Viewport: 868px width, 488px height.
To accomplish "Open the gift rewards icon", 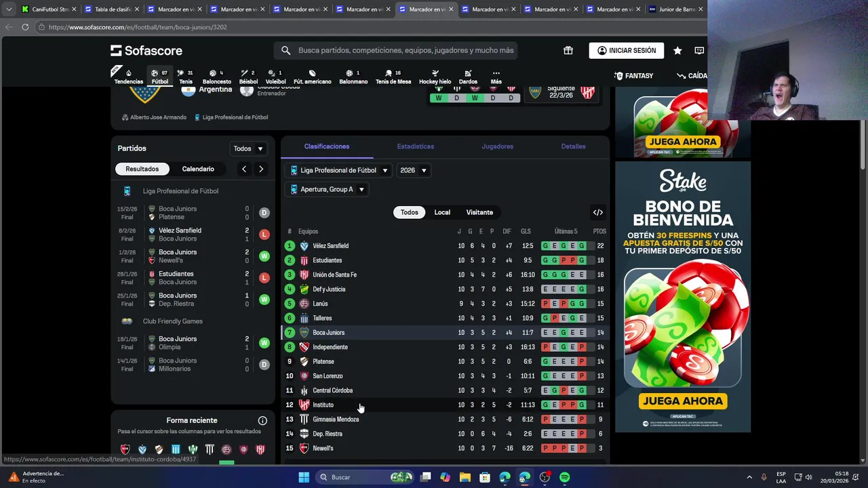I will point(568,50).
